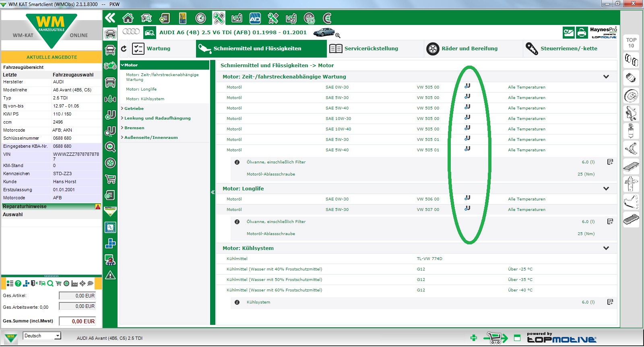Click the Ges.Summe total field
644x347 pixels.
(77, 321)
